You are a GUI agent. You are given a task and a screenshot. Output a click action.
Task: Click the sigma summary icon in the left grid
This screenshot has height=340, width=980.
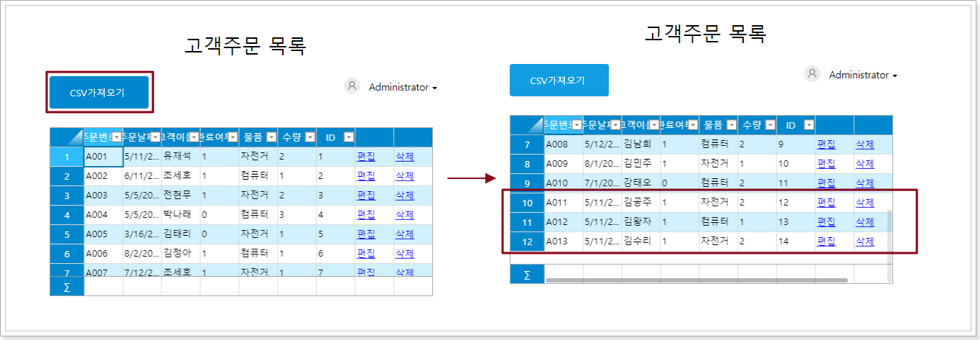click(67, 287)
